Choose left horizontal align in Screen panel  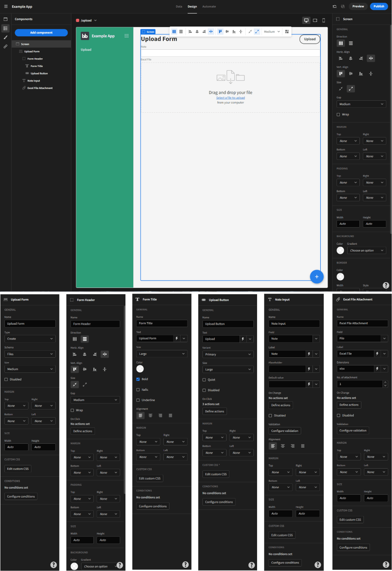(x=341, y=58)
